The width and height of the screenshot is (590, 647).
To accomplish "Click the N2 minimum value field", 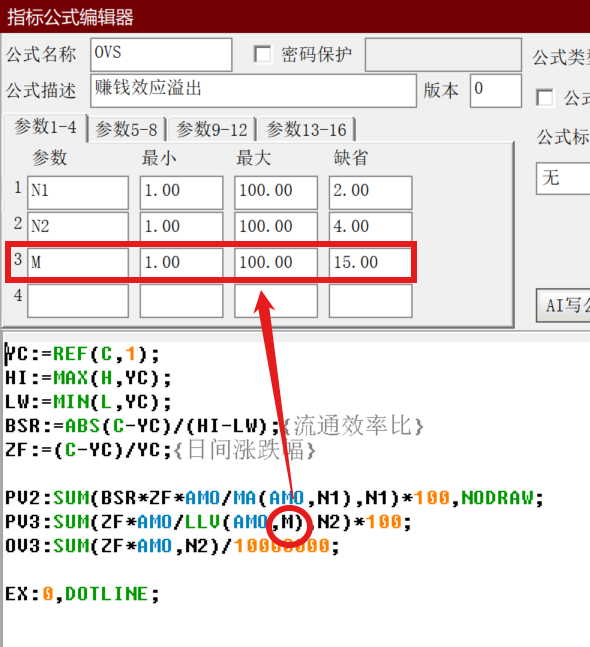I will [182, 227].
